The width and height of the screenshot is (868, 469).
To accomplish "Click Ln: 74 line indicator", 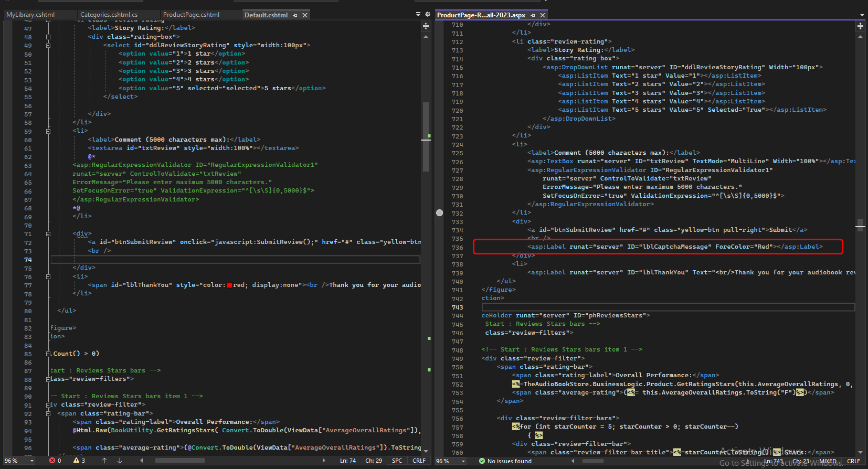I will pos(348,461).
